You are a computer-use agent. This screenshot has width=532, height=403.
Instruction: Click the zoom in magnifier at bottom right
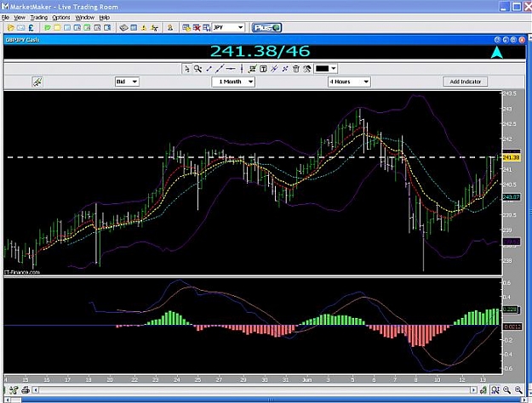point(506,390)
